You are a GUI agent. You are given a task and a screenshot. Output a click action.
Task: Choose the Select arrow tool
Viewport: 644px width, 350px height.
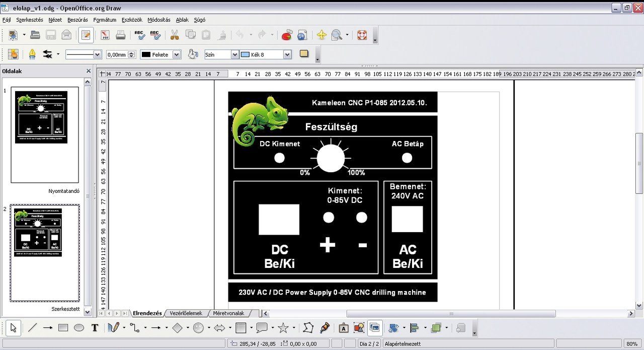[13, 328]
